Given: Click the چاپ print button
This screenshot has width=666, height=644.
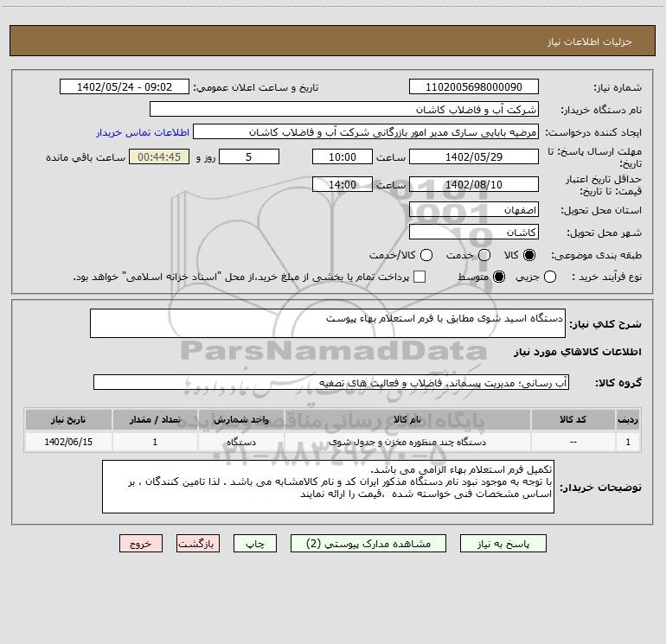Looking at the screenshot, I should (x=255, y=544).
